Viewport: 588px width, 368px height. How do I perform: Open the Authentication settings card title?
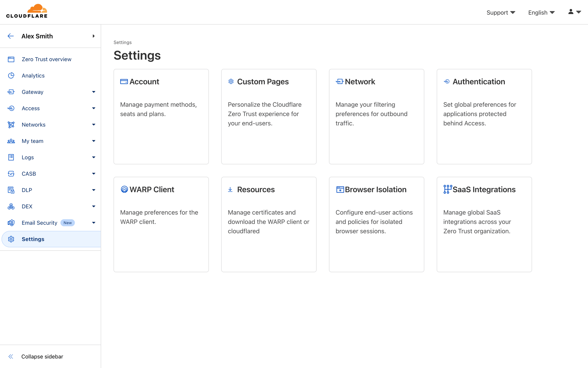pyautogui.click(x=479, y=82)
